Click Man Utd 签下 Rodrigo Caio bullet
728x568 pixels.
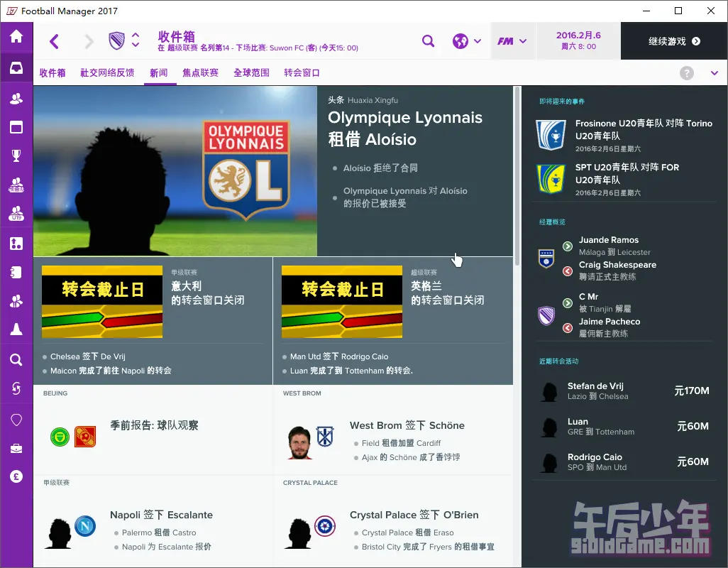pyautogui.click(x=339, y=356)
